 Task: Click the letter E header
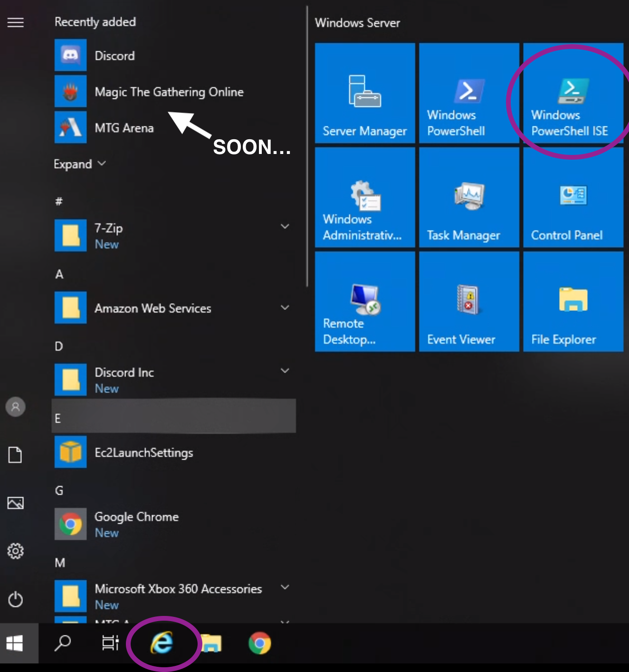(174, 416)
